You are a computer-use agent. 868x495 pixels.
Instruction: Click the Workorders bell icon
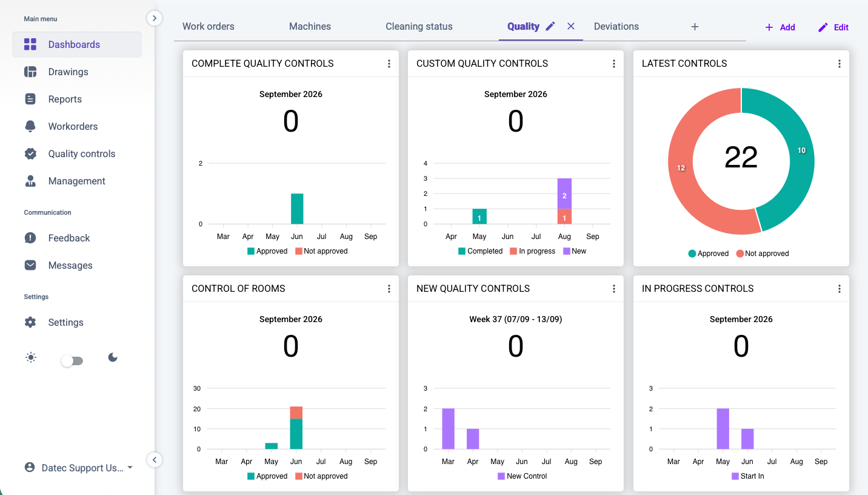tap(30, 126)
